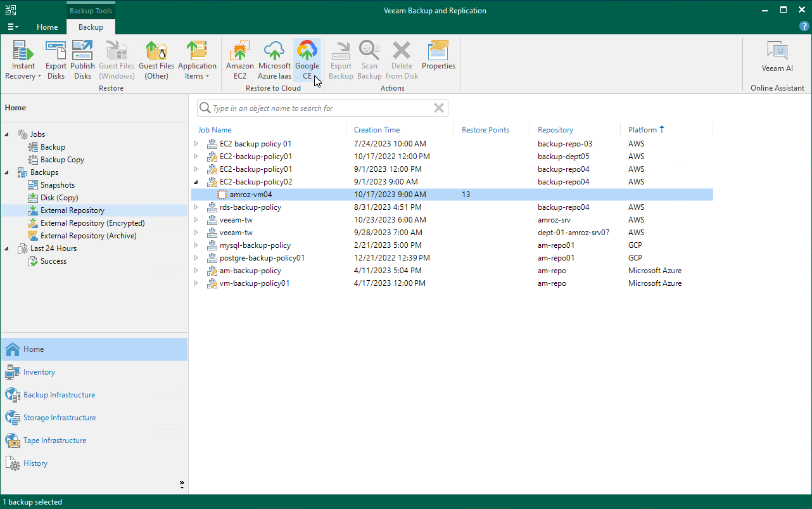Open the help question mark icon
Viewport: 812px width, 509px height.
(804, 27)
